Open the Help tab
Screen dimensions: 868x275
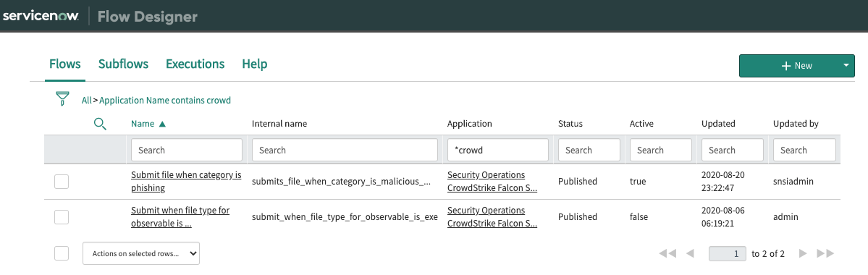pyautogui.click(x=255, y=64)
